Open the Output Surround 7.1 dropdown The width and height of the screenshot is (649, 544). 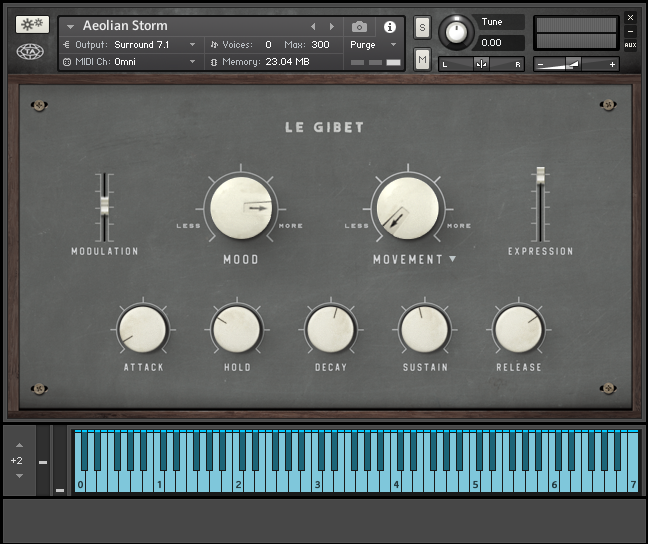tap(192, 45)
